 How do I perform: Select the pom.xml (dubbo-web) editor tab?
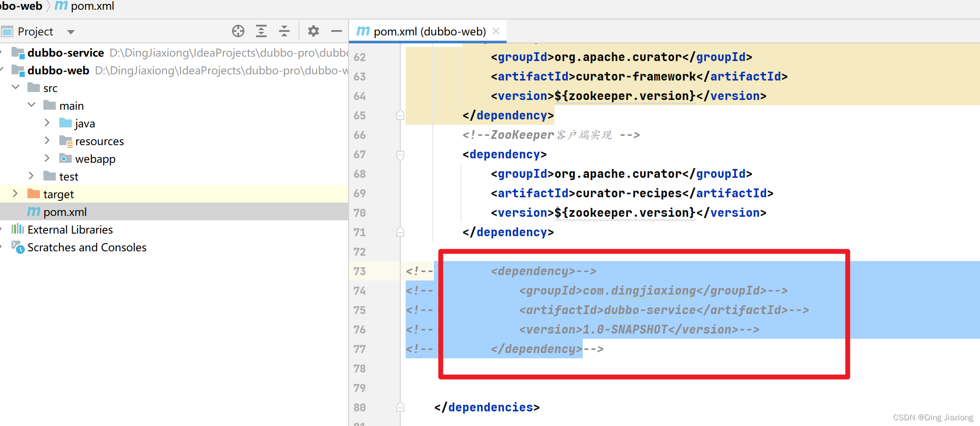click(428, 31)
